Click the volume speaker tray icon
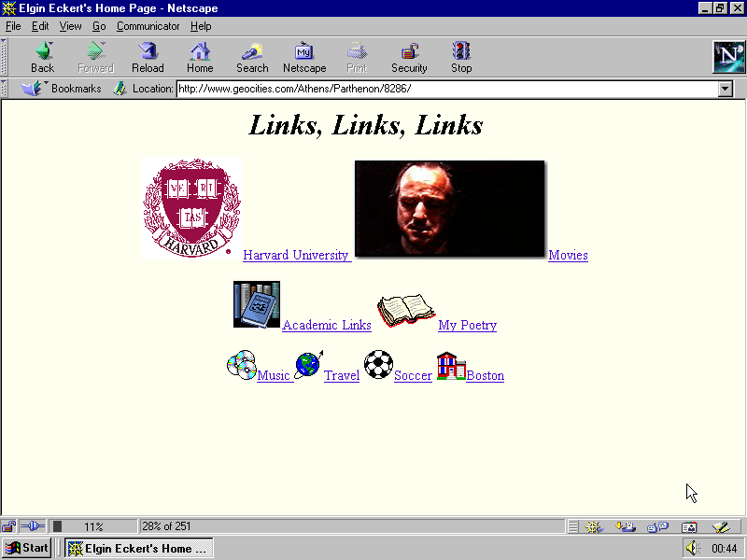 tap(693, 548)
